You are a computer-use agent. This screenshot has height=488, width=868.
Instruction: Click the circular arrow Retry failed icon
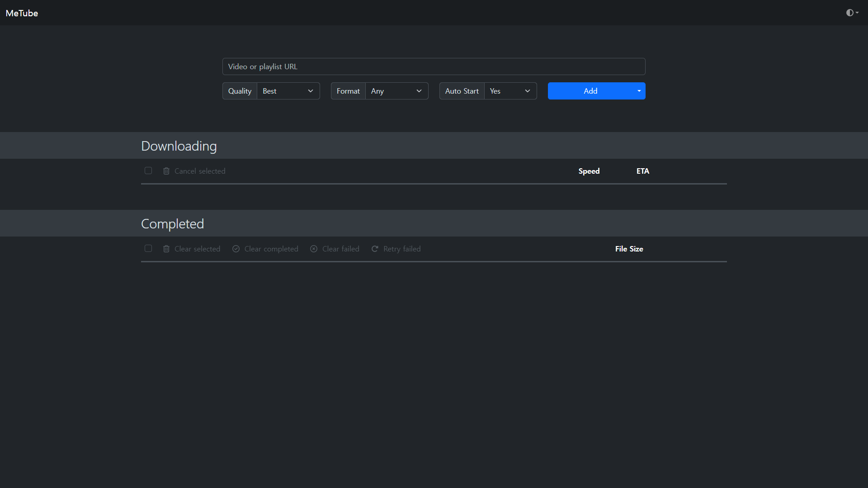[375, 249]
